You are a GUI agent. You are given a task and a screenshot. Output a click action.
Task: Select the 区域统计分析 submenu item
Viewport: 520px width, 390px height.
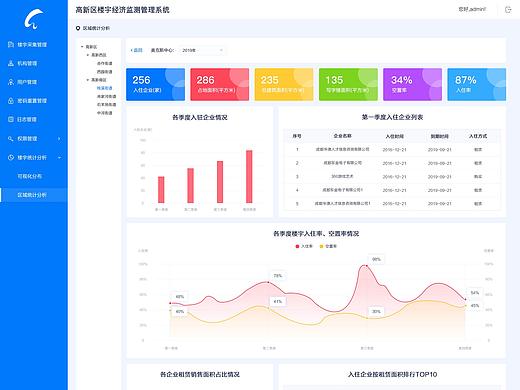(34, 195)
